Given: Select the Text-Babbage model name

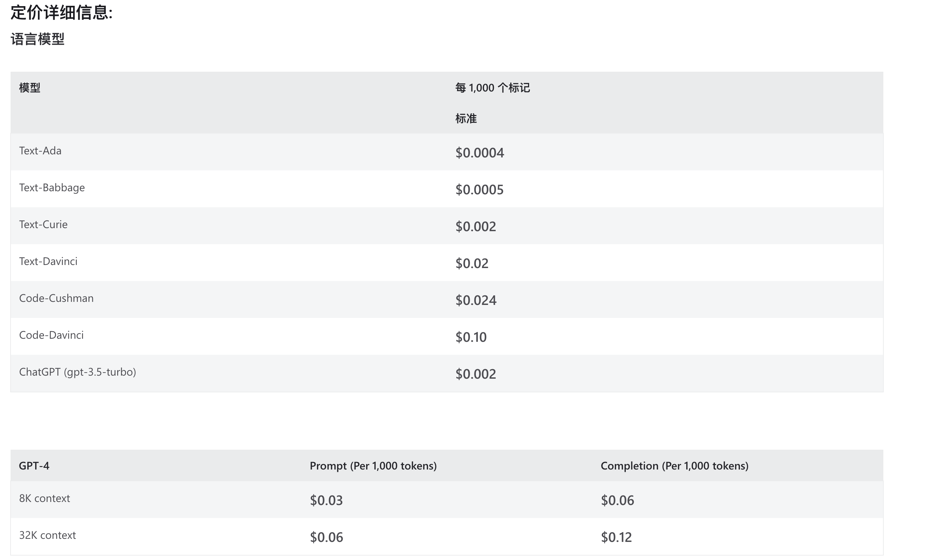Looking at the screenshot, I should click(52, 187).
